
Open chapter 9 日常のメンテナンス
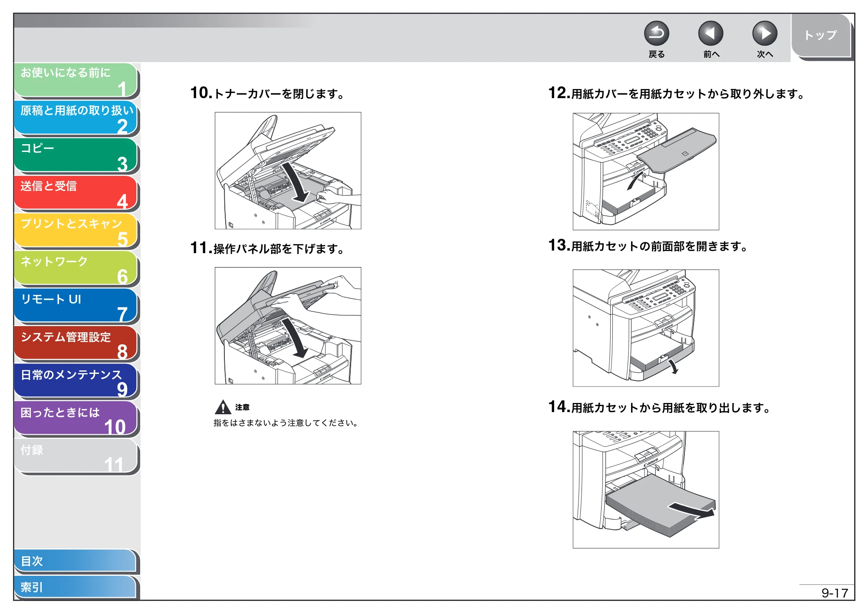point(76,382)
